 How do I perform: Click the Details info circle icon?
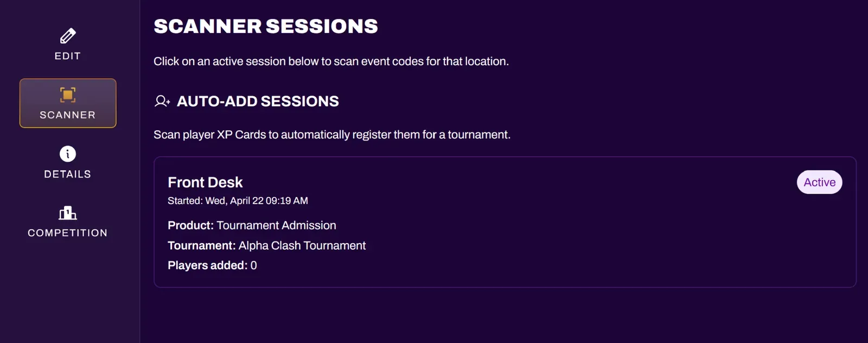point(68,154)
